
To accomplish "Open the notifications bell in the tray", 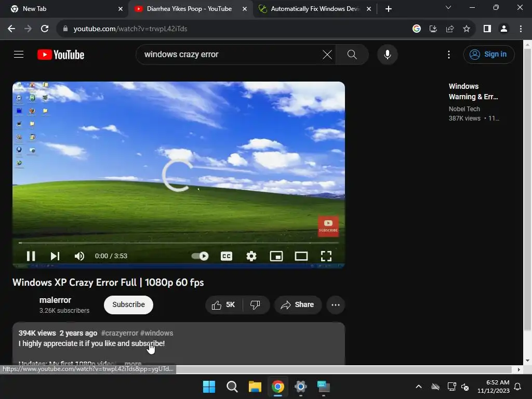I will coord(518,387).
